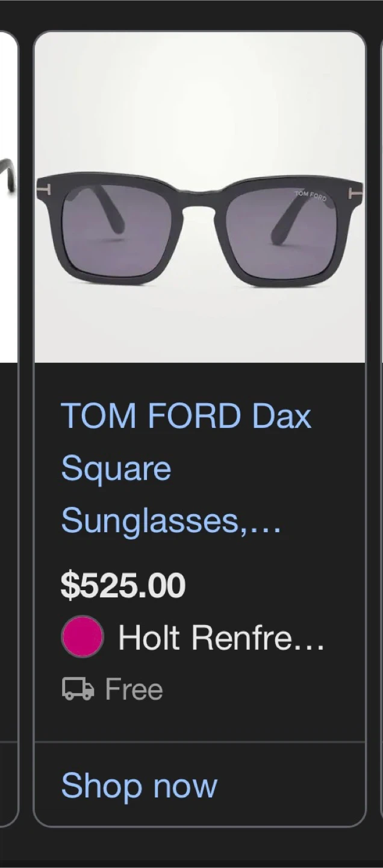Image resolution: width=383 pixels, height=868 pixels.
Task: Select the Holt Renfrew seller name
Action: (x=221, y=637)
